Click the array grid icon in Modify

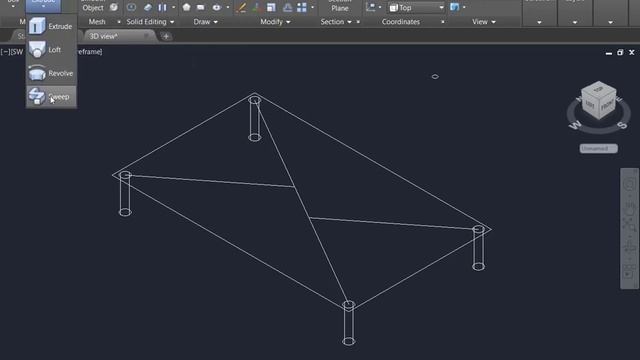coord(302,7)
